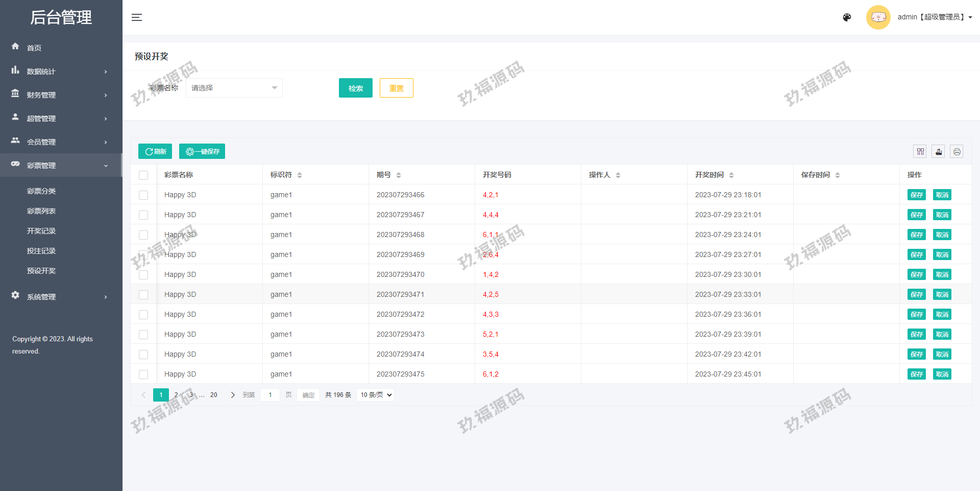
Task: Open the column filter grid icon
Action: [920, 151]
